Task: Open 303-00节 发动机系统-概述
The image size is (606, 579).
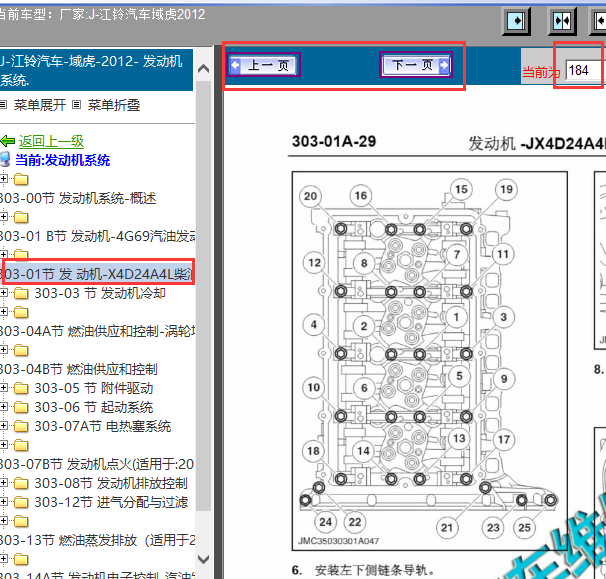Action: pyautogui.click(x=78, y=198)
